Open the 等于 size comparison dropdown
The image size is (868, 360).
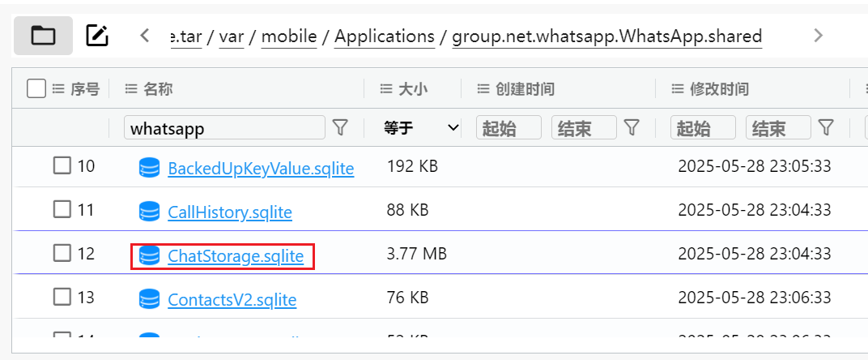point(421,127)
